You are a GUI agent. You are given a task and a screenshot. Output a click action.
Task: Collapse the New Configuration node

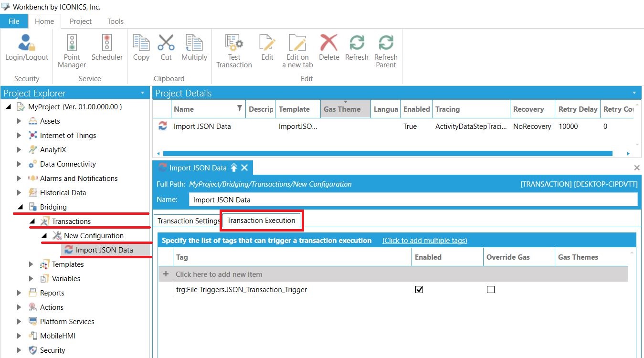[x=44, y=236]
